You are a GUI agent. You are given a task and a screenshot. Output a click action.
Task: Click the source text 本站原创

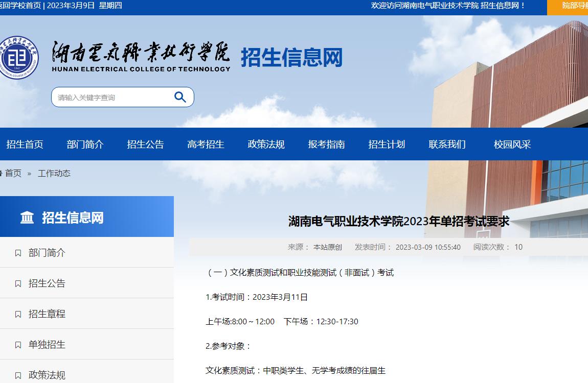(x=328, y=248)
